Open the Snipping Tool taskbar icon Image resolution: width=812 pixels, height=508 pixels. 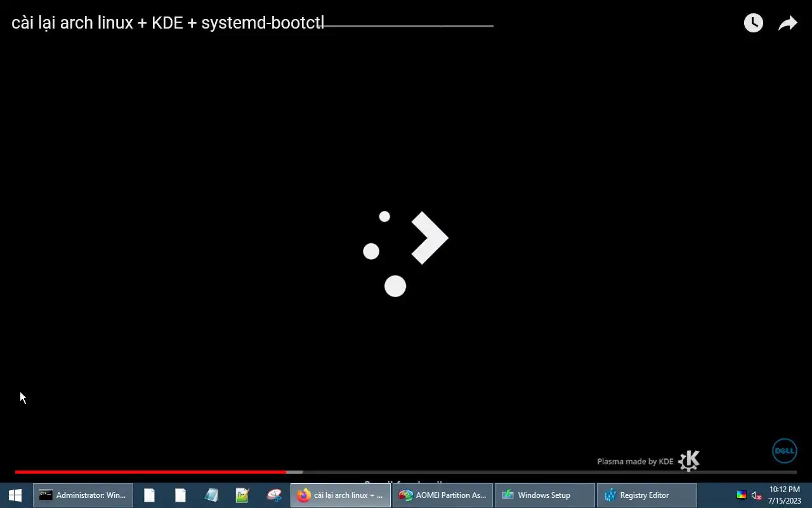tap(274, 495)
